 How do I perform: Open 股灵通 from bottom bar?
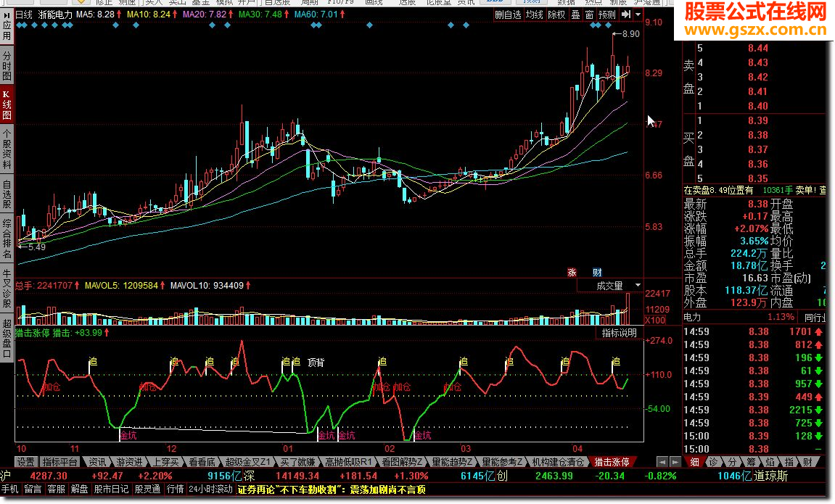pyautogui.click(x=147, y=489)
